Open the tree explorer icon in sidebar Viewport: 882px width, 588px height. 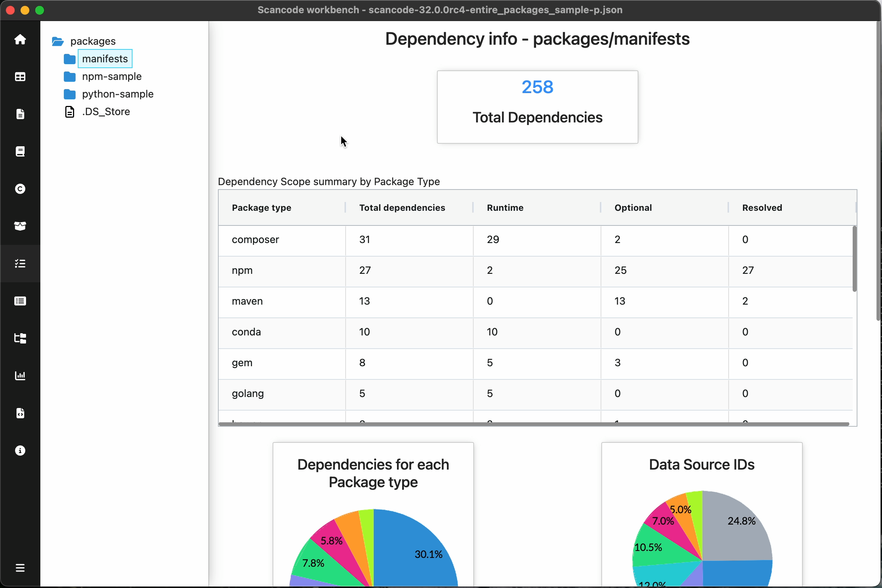coord(20,338)
